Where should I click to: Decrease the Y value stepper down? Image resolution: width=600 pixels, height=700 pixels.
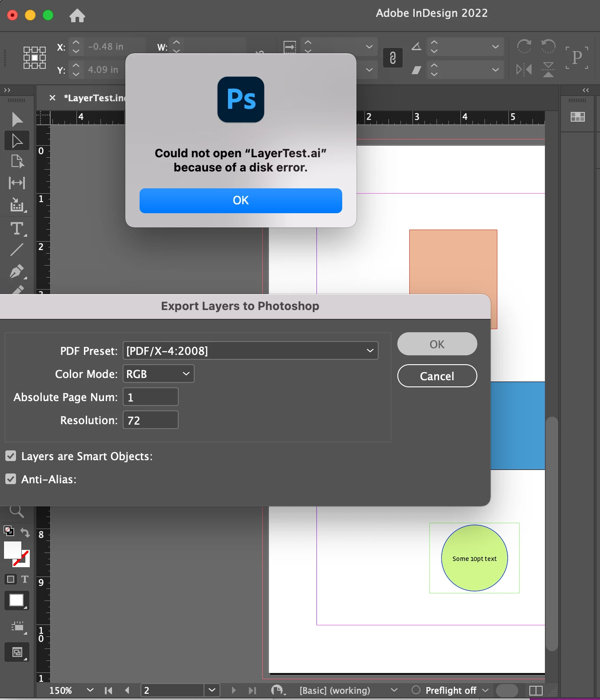[76, 74]
